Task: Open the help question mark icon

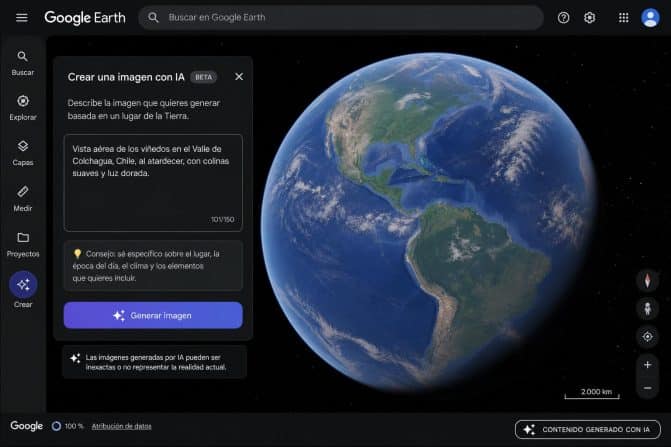Action: coord(564,18)
